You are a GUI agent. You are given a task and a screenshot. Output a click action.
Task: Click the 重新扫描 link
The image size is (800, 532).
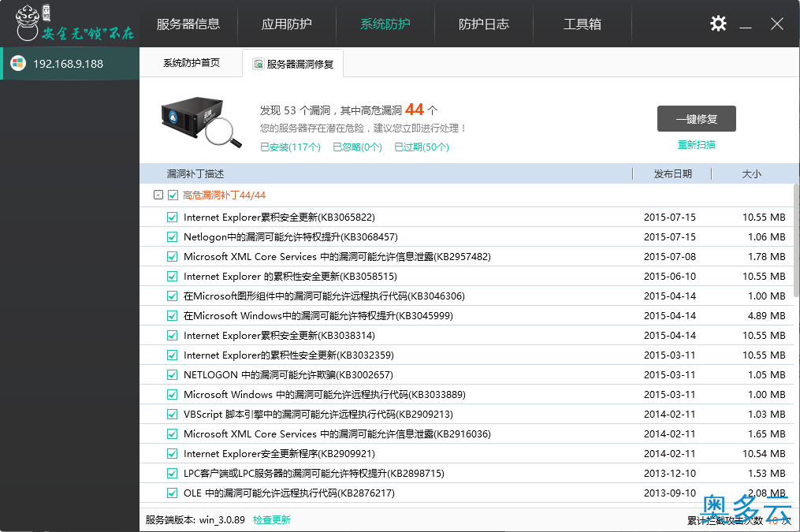[x=697, y=145]
